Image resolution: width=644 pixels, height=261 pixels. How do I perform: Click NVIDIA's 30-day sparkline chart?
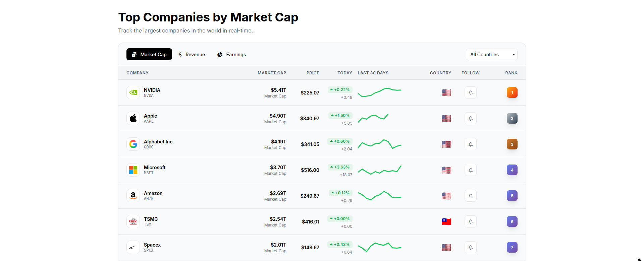[x=379, y=92]
